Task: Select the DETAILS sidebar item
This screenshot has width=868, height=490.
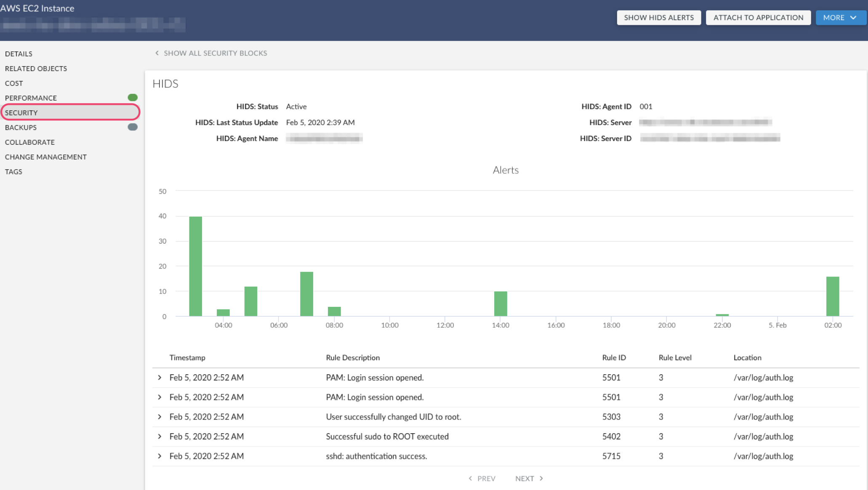Action: (x=18, y=53)
